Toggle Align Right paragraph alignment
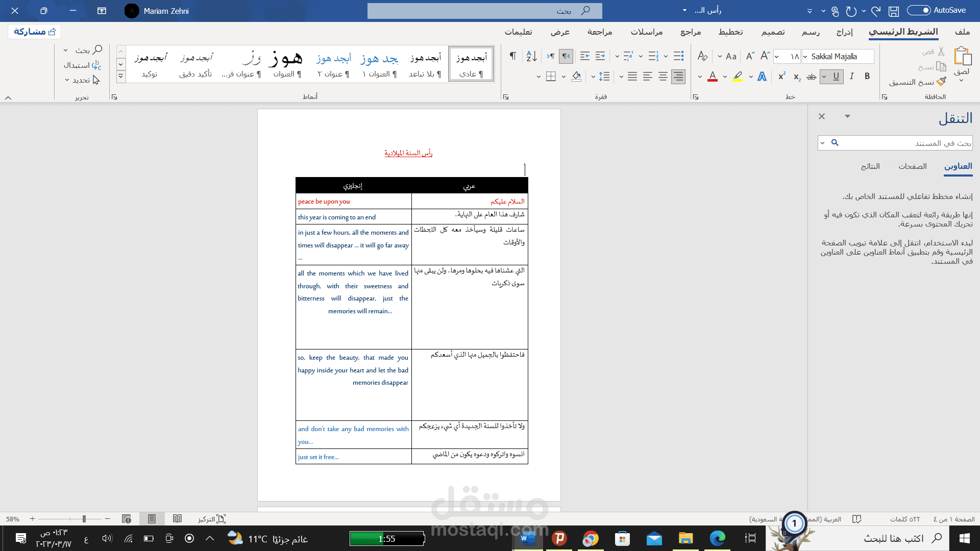 678,77
